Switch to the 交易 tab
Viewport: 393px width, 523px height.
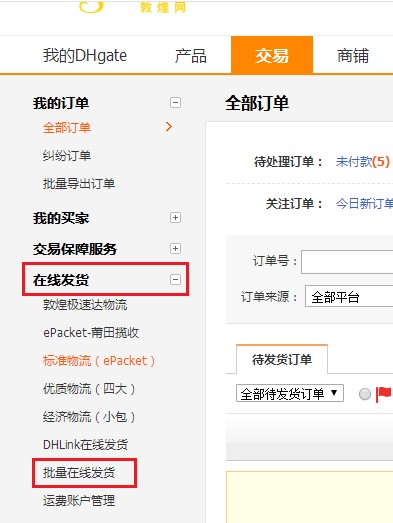(272, 55)
